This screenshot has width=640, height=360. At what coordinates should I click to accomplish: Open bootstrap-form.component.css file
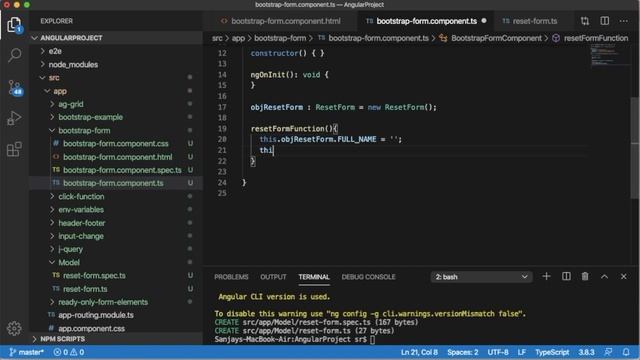[x=116, y=144]
